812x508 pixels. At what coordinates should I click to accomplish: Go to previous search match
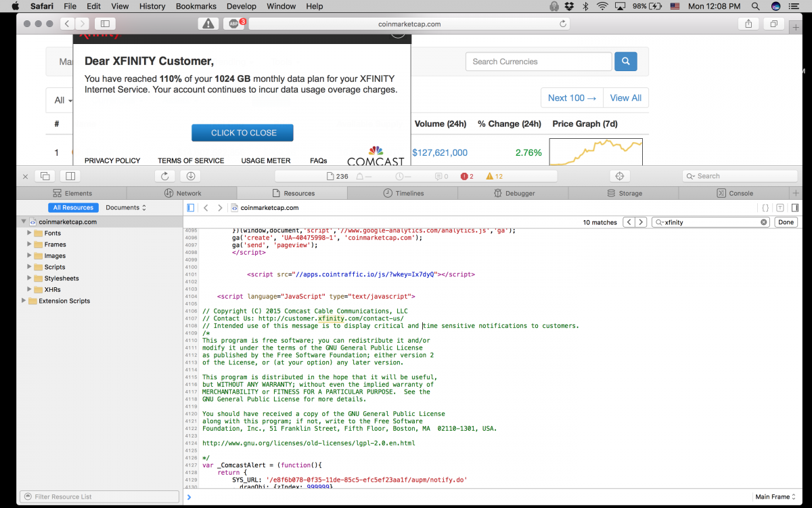click(x=629, y=222)
